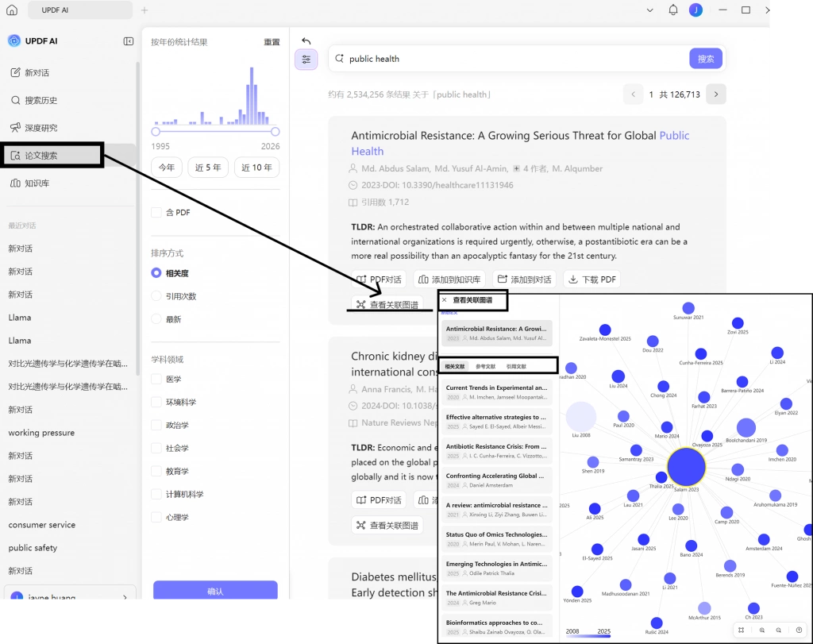Switch to 参考文献 tab
813x644 pixels.
pyautogui.click(x=485, y=366)
